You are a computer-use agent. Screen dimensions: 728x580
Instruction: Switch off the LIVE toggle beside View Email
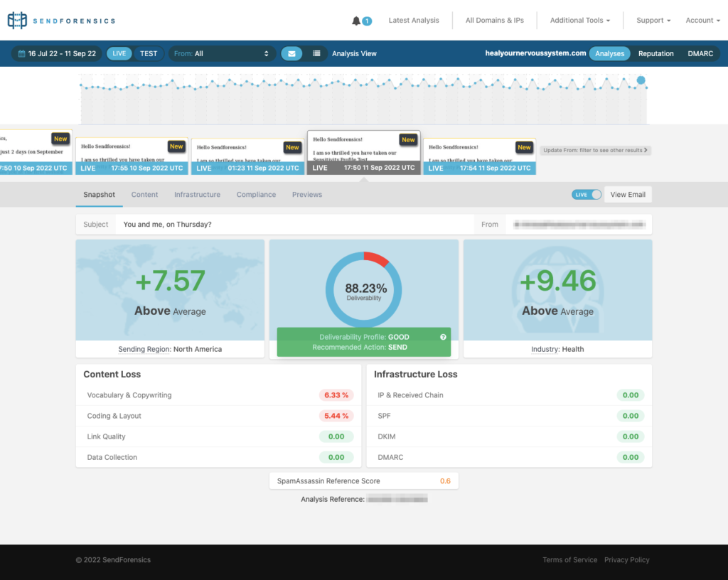coord(587,195)
